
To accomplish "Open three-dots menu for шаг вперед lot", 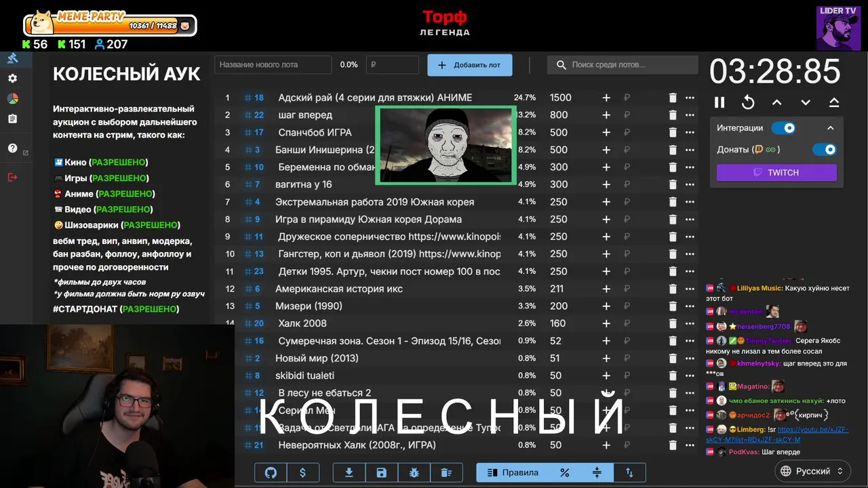I will click(x=690, y=115).
